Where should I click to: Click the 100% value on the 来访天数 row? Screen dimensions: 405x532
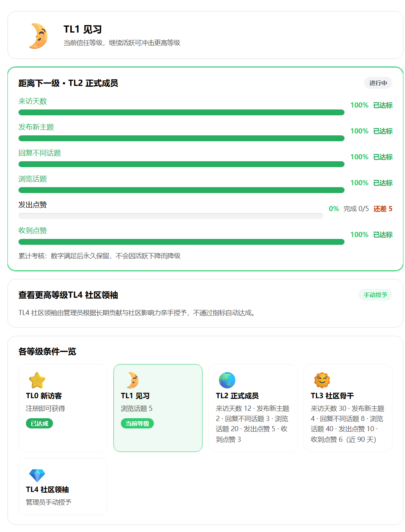[359, 105]
